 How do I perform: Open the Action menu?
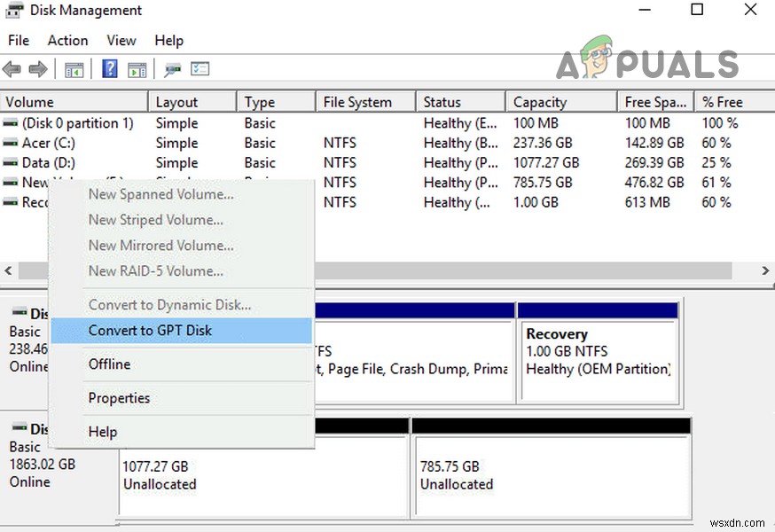pyautogui.click(x=67, y=40)
